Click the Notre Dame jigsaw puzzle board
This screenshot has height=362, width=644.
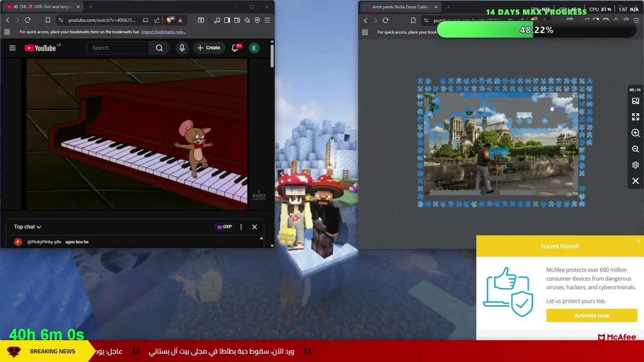[x=505, y=142]
